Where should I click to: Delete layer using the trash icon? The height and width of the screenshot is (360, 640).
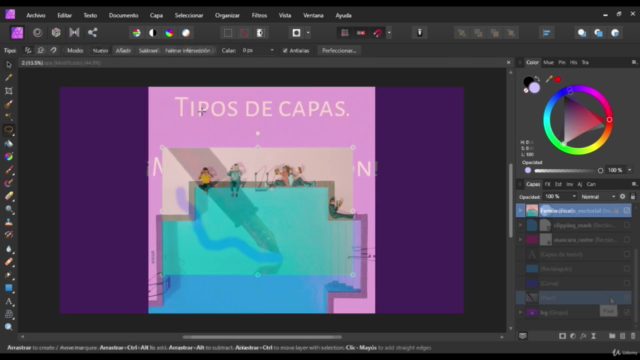633,336
